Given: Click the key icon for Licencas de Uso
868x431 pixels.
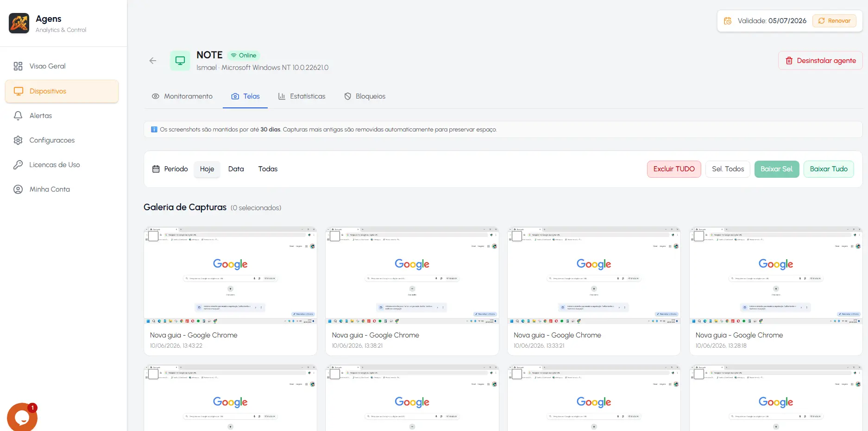Looking at the screenshot, I should pos(18,165).
